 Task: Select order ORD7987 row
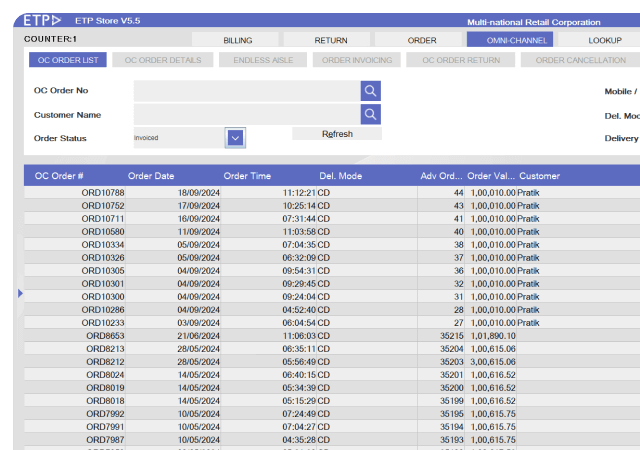click(332, 440)
